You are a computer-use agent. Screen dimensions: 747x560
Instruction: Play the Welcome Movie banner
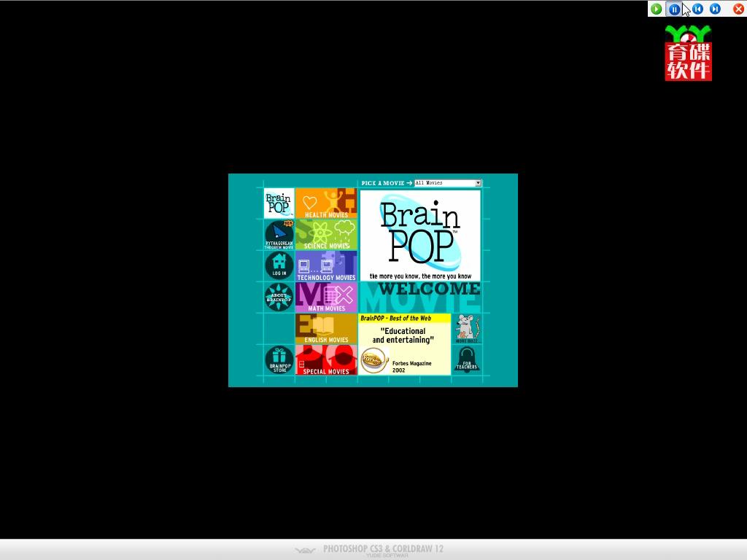(x=420, y=297)
